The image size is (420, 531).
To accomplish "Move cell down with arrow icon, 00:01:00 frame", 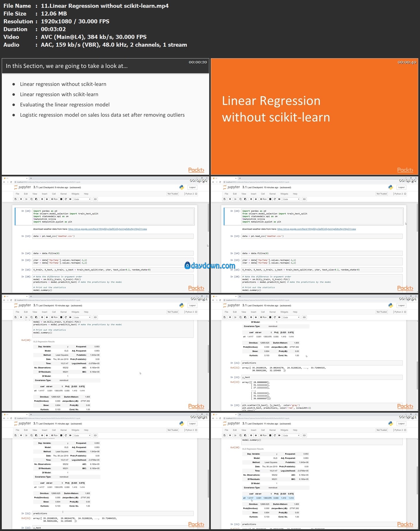I will coord(47,199).
